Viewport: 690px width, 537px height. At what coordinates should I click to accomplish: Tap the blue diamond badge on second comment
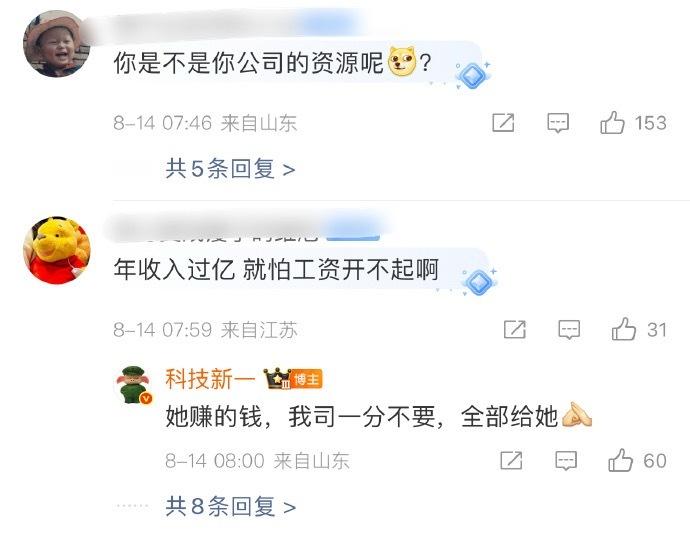pos(479,282)
